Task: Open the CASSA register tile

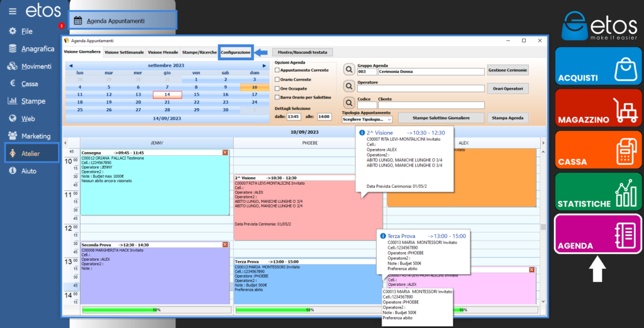Action: pyautogui.click(x=599, y=150)
